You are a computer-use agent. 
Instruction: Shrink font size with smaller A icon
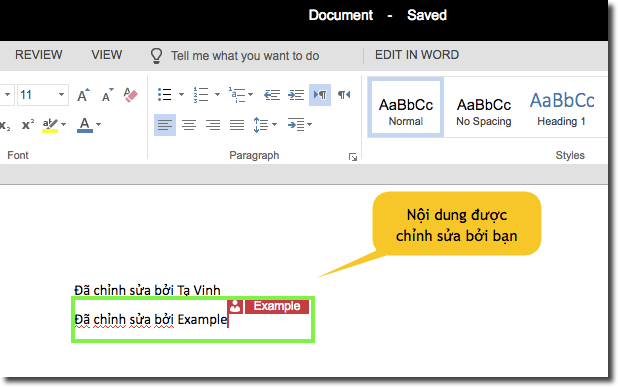click(107, 95)
